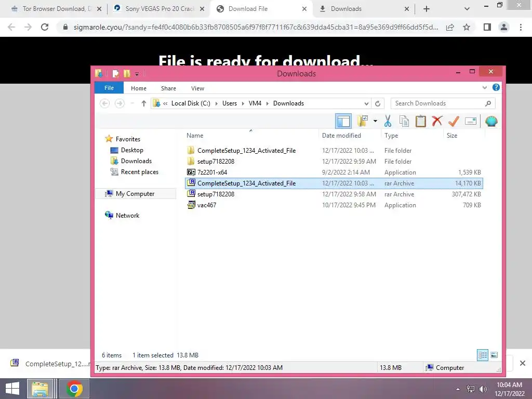Switch to the Home ribbon tab
This screenshot has width=532, height=399.
pos(138,88)
